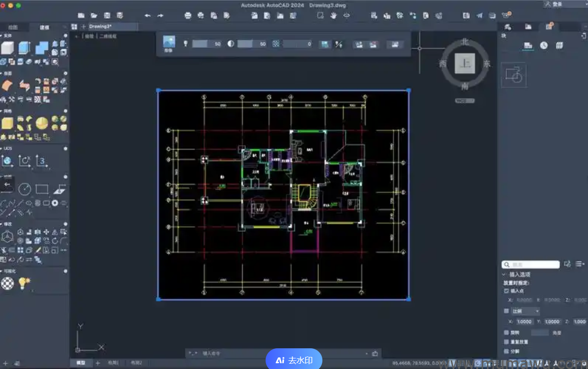Image resolution: width=588 pixels, height=369 pixels.
Task: Select the solid Box modeling tool
Action: 7,48
